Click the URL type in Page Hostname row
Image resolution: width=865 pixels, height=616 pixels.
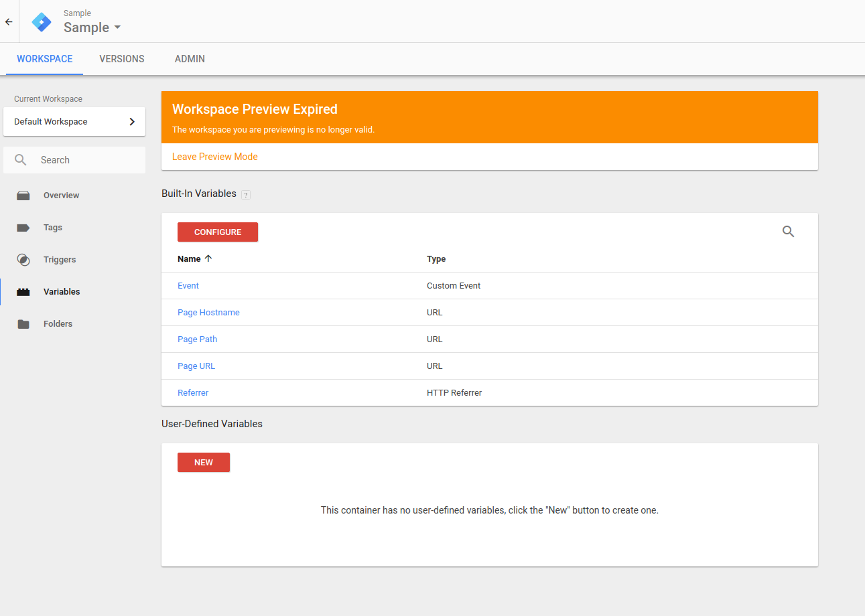click(435, 313)
